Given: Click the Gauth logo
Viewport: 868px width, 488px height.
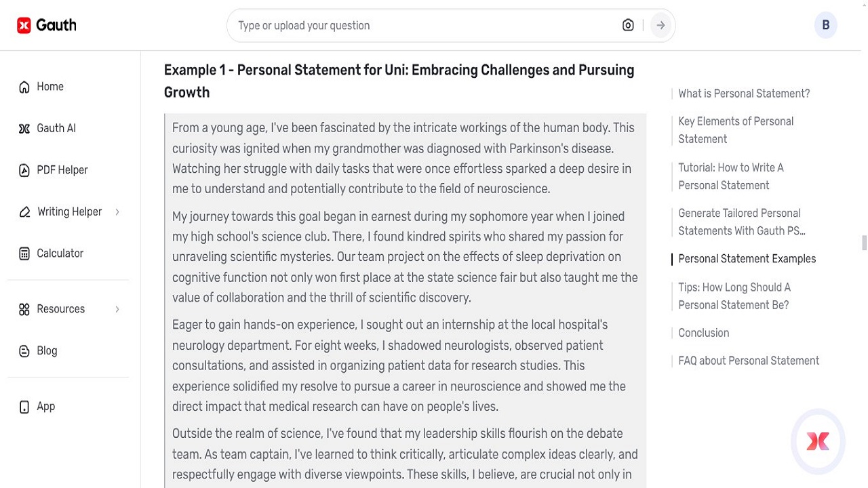Looking at the screenshot, I should point(46,24).
